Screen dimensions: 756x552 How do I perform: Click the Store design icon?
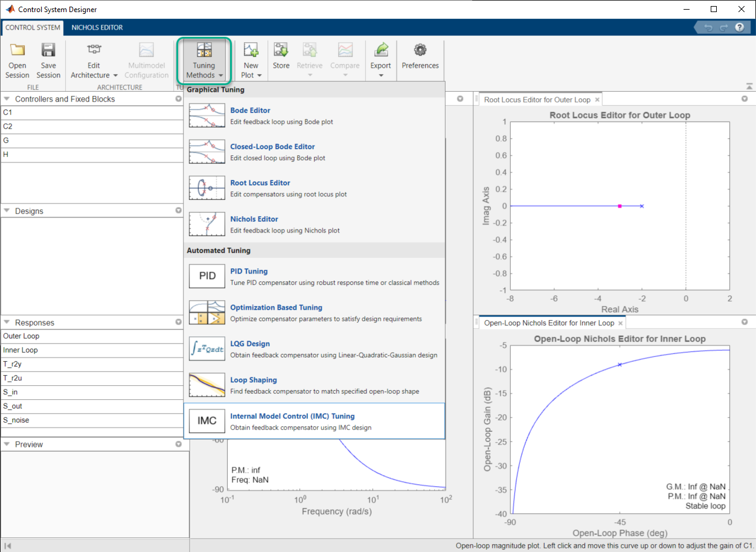pyautogui.click(x=281, y=51)
